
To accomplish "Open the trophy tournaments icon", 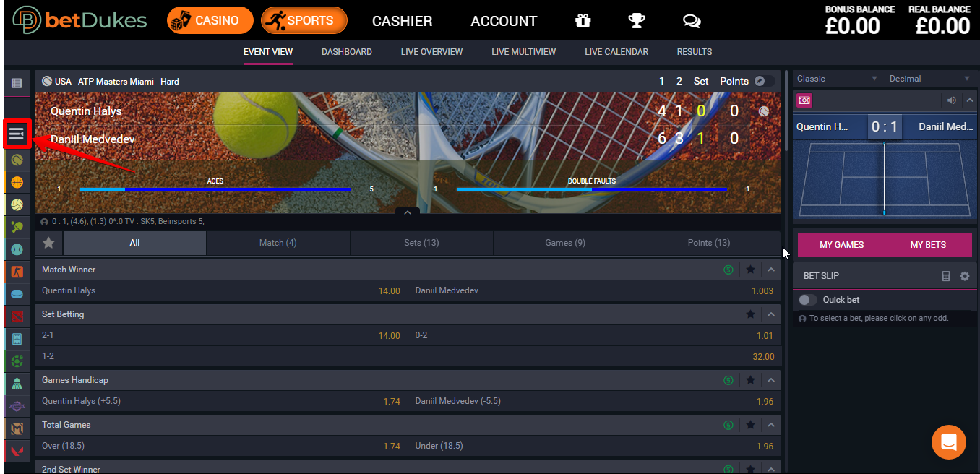I will click(x=637, y=21).
